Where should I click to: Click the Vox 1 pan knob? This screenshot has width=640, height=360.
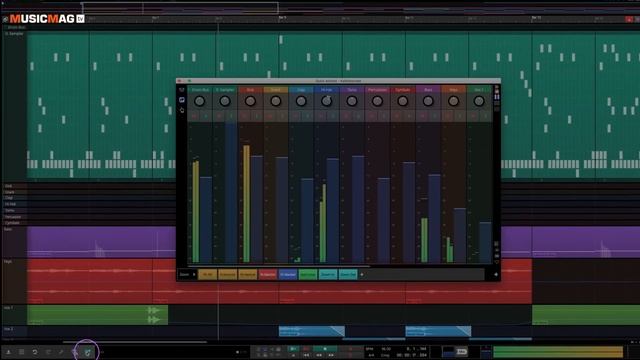(479, 101)
